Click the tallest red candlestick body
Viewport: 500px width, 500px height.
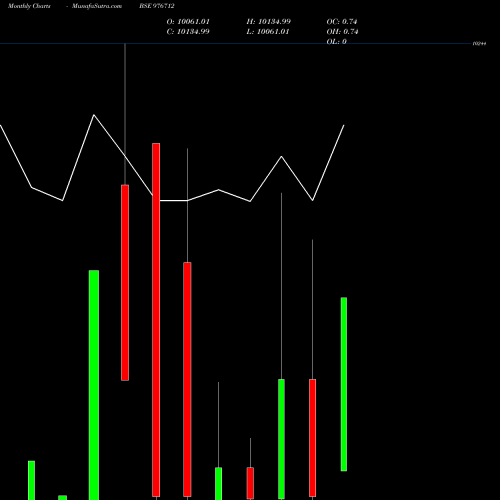click(x=156, y=320)
